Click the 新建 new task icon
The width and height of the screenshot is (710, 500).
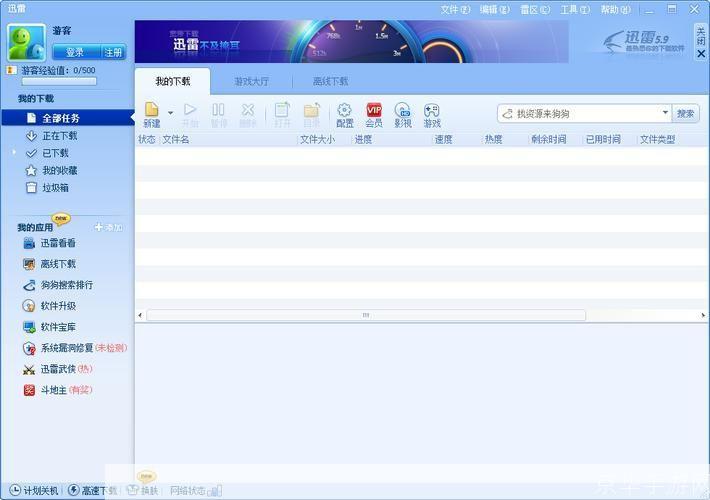[x=152, y=115]
